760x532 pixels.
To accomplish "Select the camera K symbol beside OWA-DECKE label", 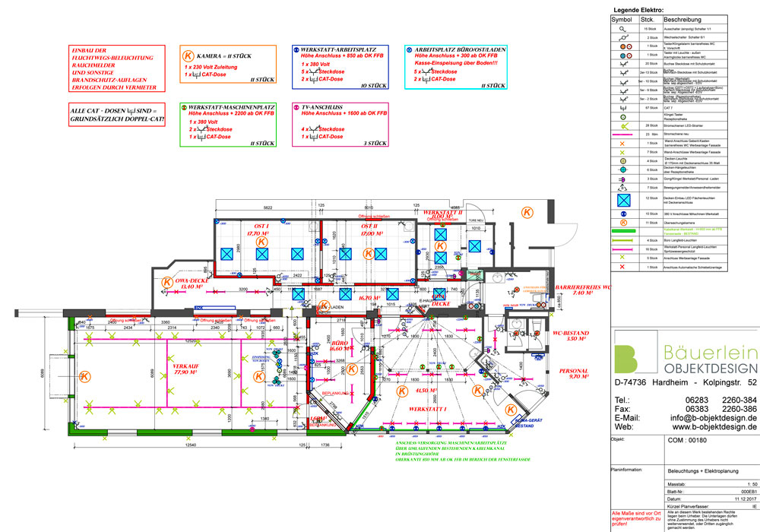I will [167, 282].
